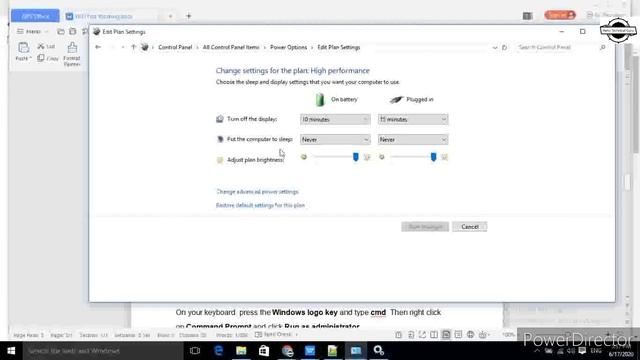The width and height of the screenshot is (640, 360).
Task: Switch to the WiFi document tab in WPS
Action: point(104,16)
